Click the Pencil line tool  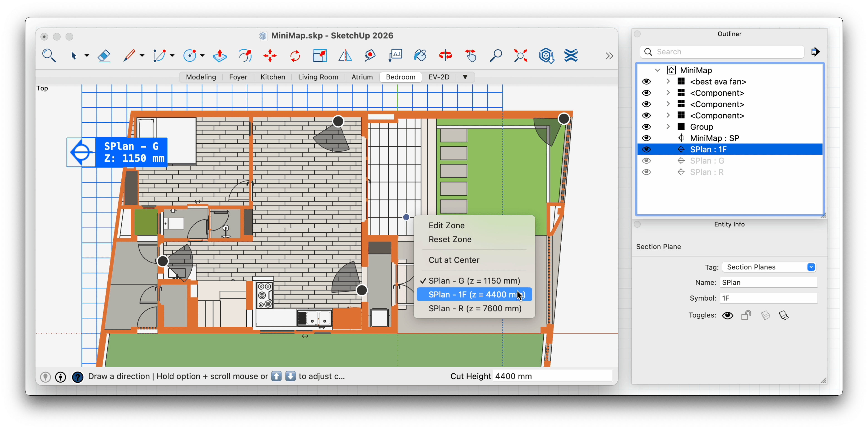[x=129, y=56]
